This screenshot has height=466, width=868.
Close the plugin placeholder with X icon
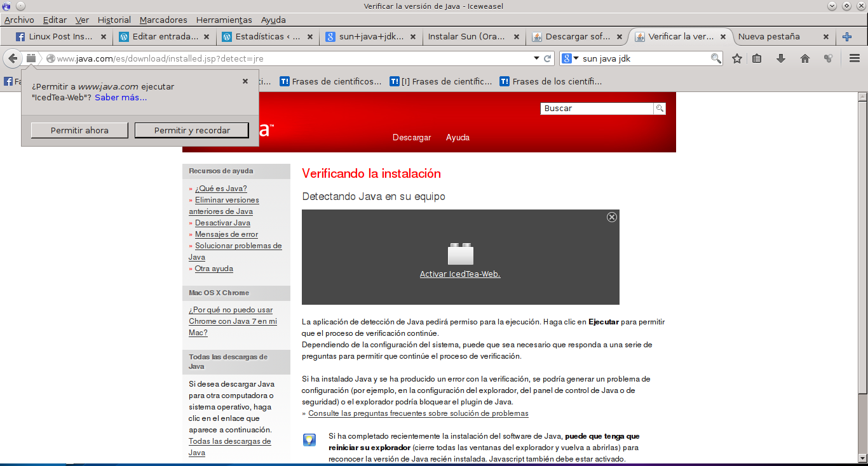(611, 217)
